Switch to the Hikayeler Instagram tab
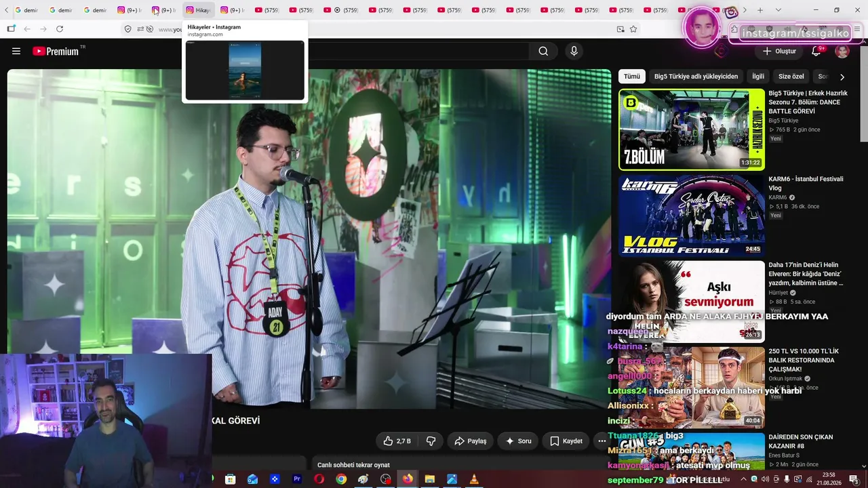The image size is (868, 488). pos(198,10)
